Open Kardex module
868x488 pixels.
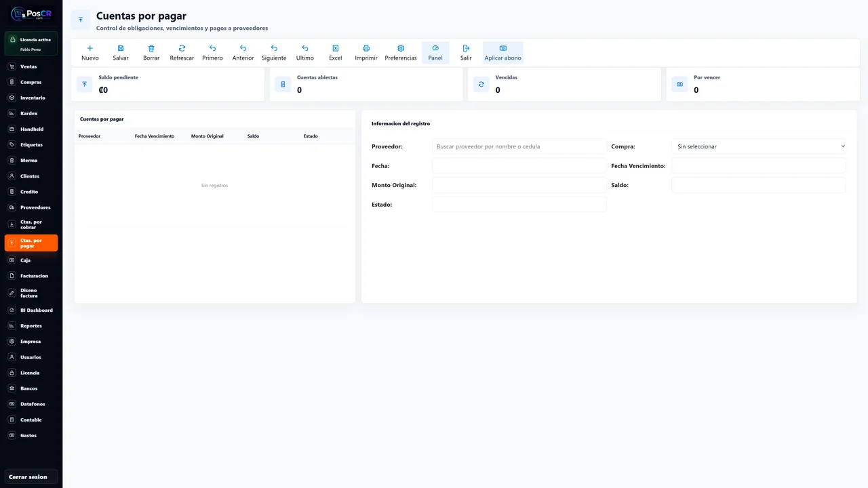coord(31,113)
